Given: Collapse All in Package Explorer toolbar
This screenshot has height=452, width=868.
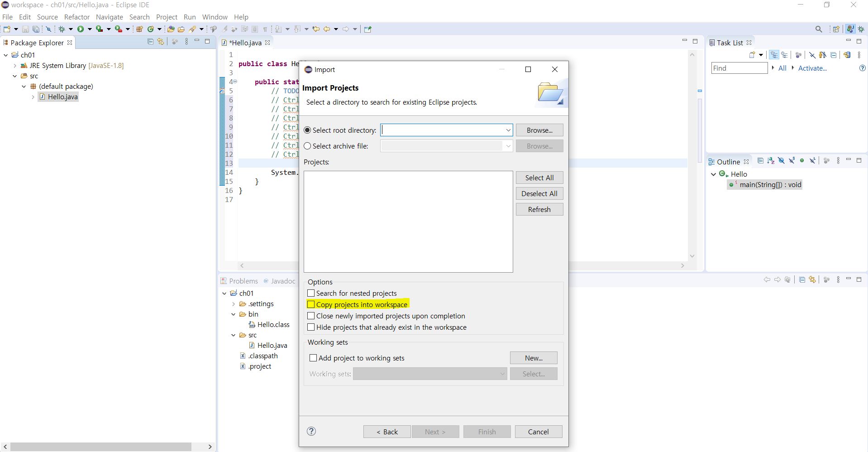Looking at the screenshot, I should coord(150,42).
